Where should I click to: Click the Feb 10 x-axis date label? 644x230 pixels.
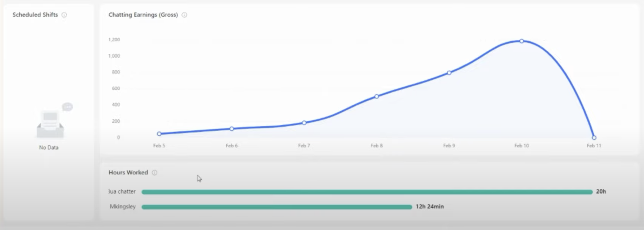[522, 146]
